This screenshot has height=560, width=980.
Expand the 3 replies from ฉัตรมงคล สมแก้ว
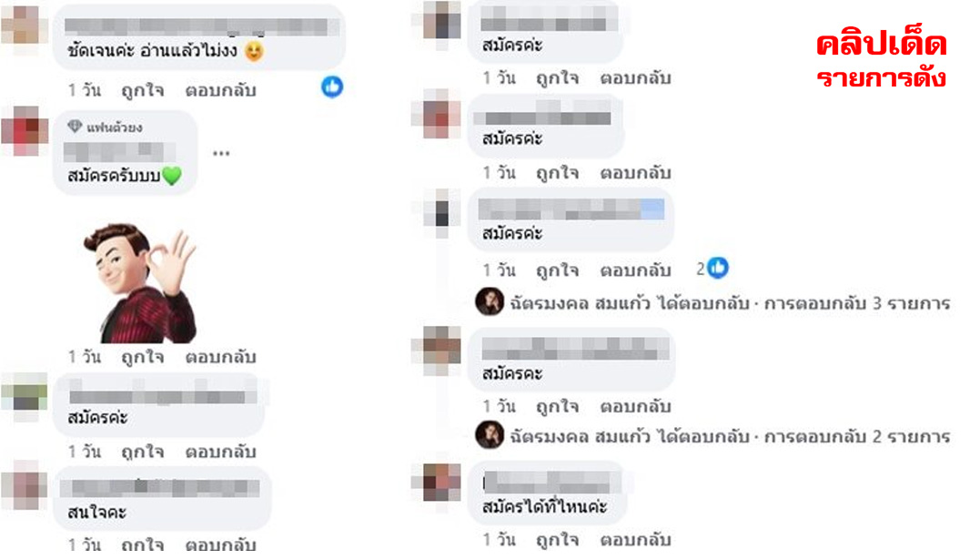pos(730,303)
